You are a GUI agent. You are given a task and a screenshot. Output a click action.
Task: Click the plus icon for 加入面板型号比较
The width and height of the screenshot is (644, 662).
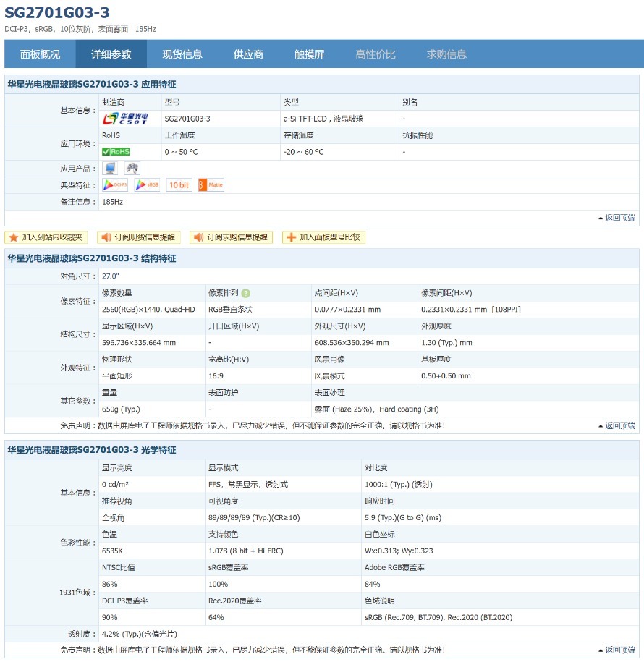tap(291, 237)
